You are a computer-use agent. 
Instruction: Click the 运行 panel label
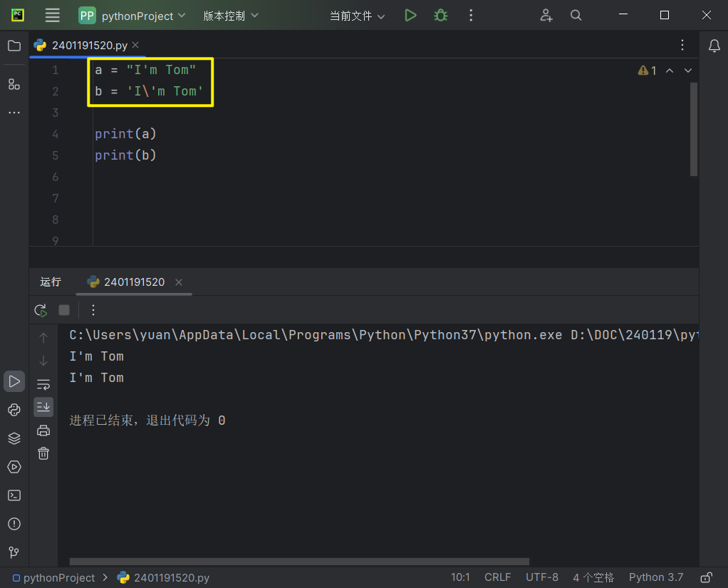point(51,282)
